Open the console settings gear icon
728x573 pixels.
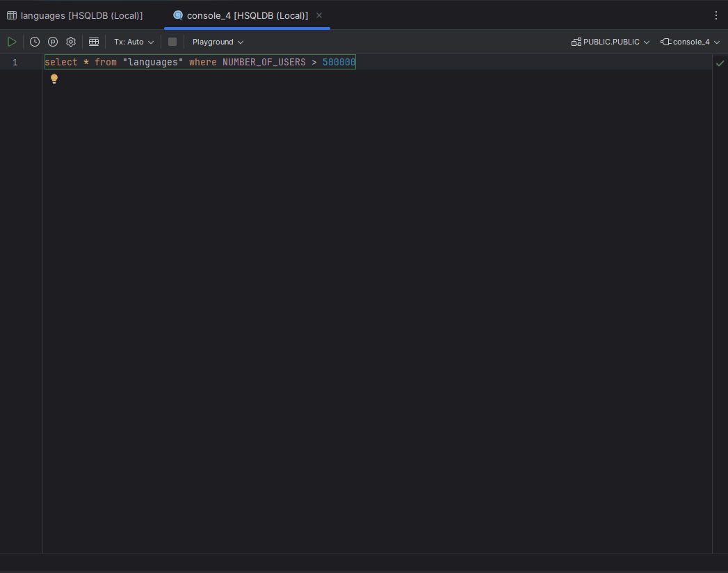coord(71,42)
